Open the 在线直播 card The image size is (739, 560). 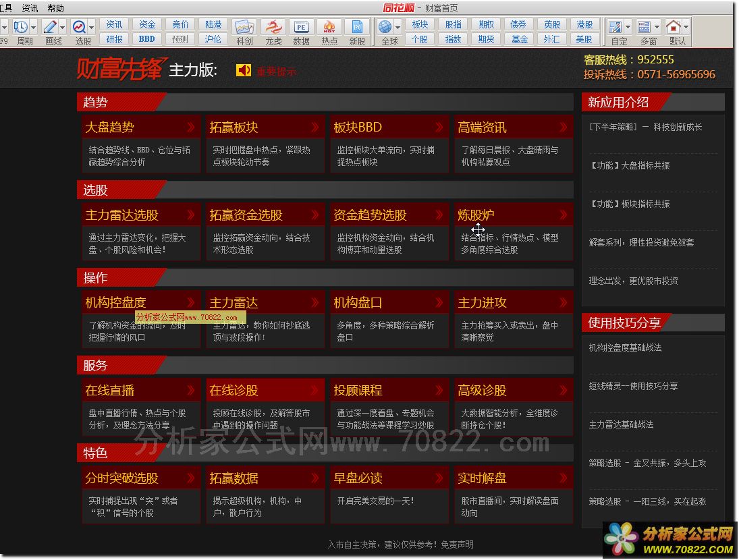(141, 407)
